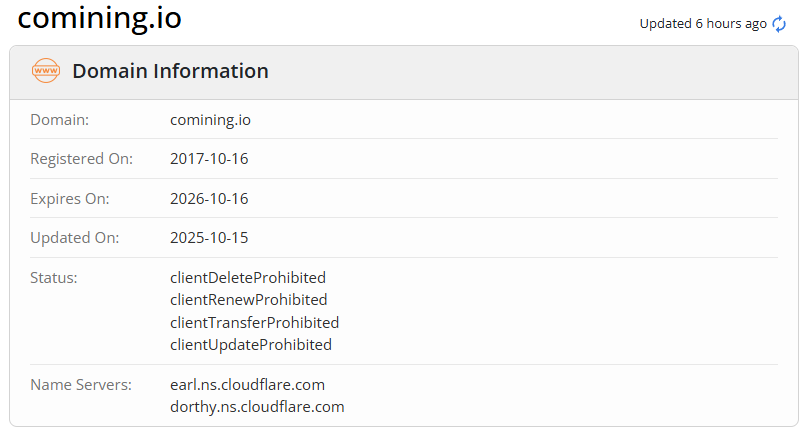This screenshot has width=808, height=439.
Task: Click the clientDeleteProhibited status
Action: coord(248,277)
